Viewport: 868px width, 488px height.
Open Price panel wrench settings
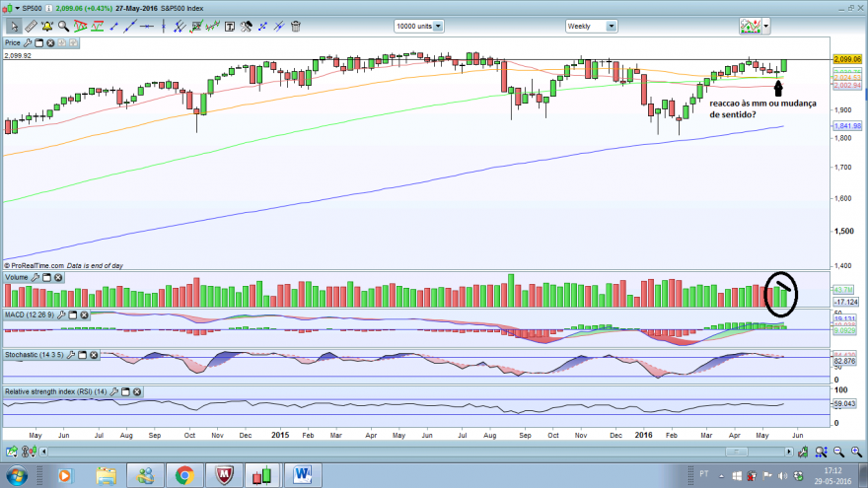tap(28, 42)
